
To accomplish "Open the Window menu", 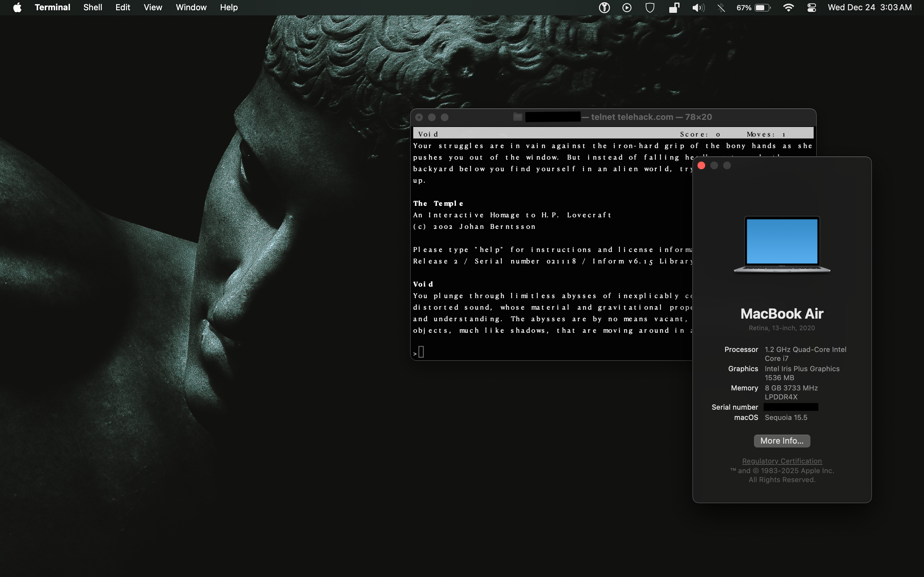I will (191, 8).
